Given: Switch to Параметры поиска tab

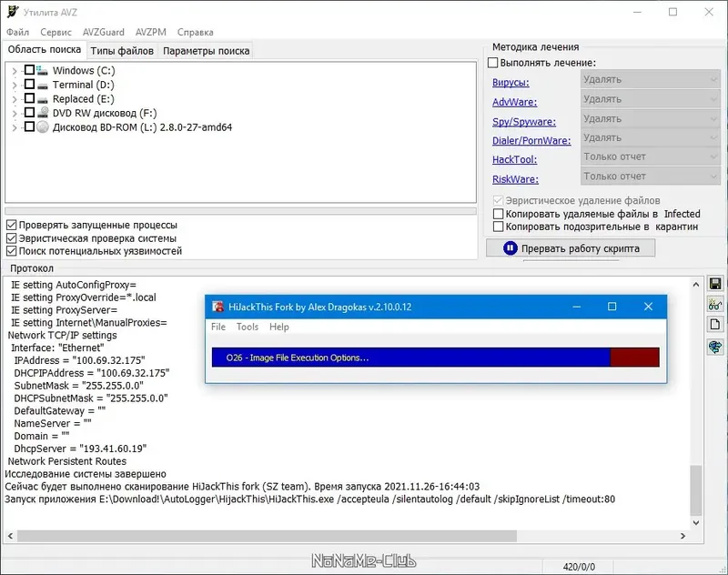Looking at the screenshot, I should click(207, 51).
